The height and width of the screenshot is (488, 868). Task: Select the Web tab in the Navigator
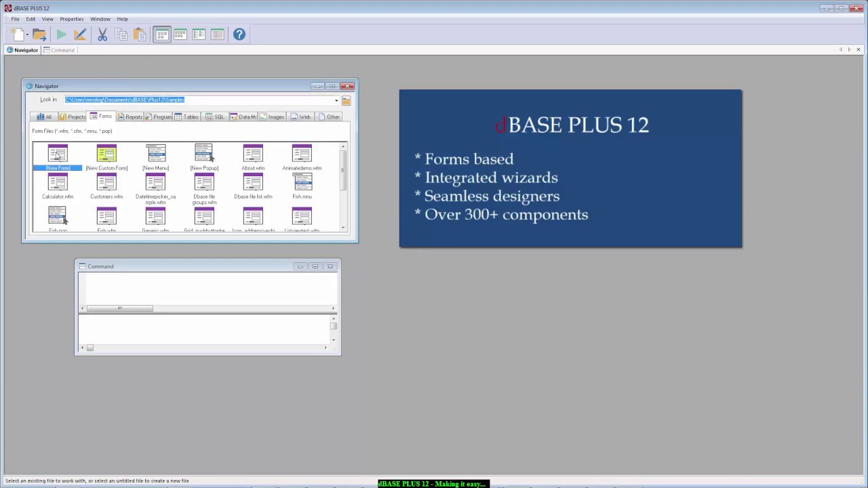click(300, 117)
